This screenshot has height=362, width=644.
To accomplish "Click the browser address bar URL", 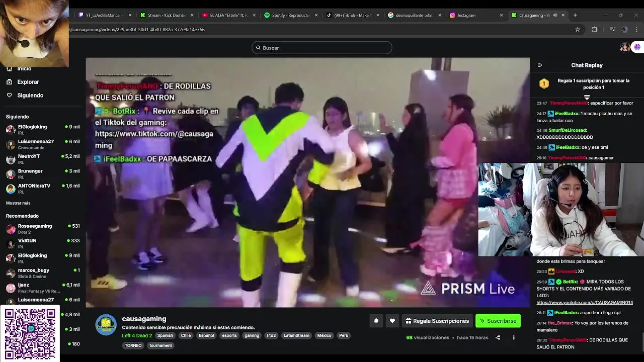I will coord(137,30).
